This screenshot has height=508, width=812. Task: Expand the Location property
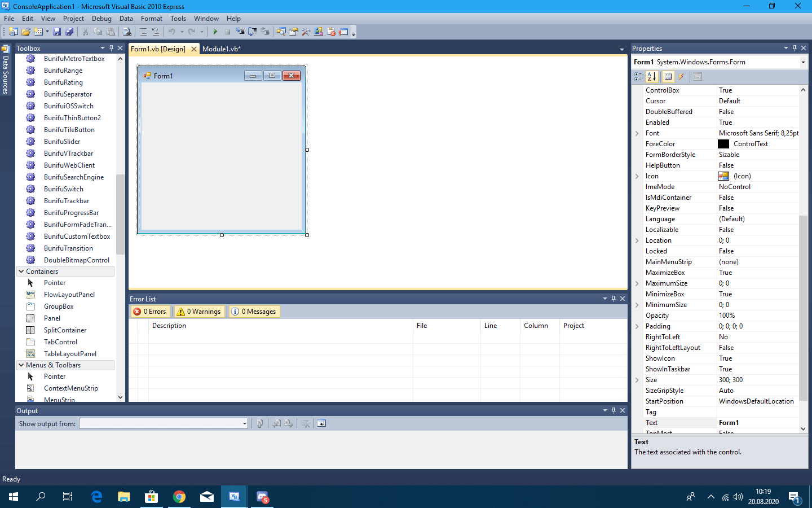[x=637, y=240]
